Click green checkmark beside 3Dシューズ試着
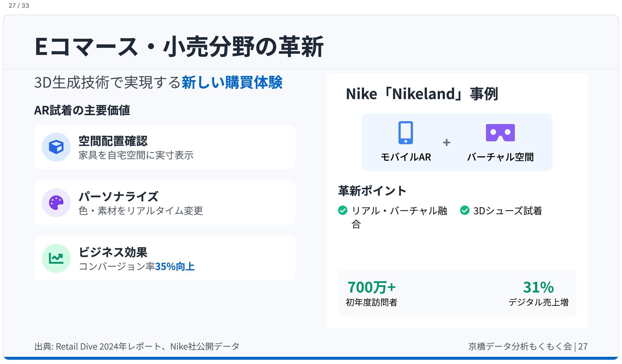Image resolution: width=622 pixels, height=364 pixels. [465, 210]
